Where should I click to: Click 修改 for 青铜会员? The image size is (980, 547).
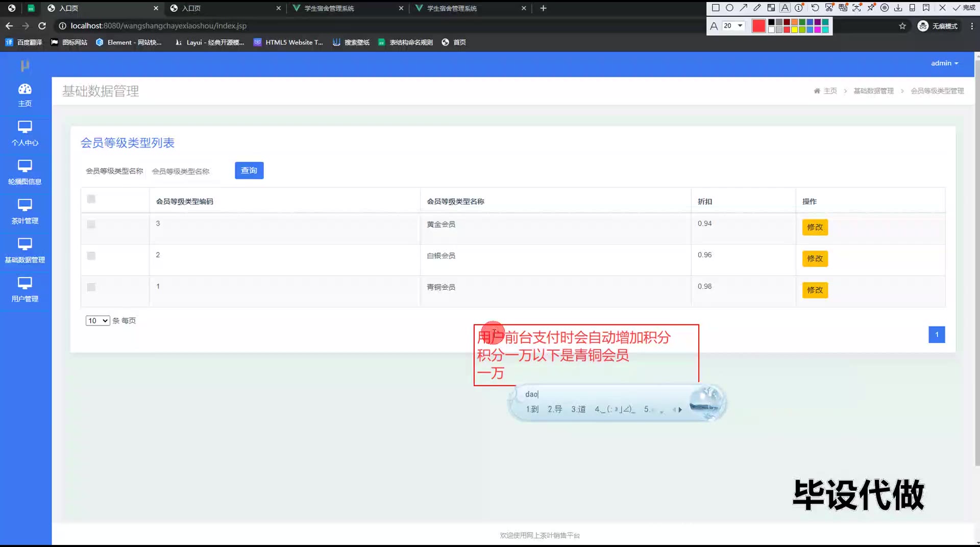(x=815, y=290)
